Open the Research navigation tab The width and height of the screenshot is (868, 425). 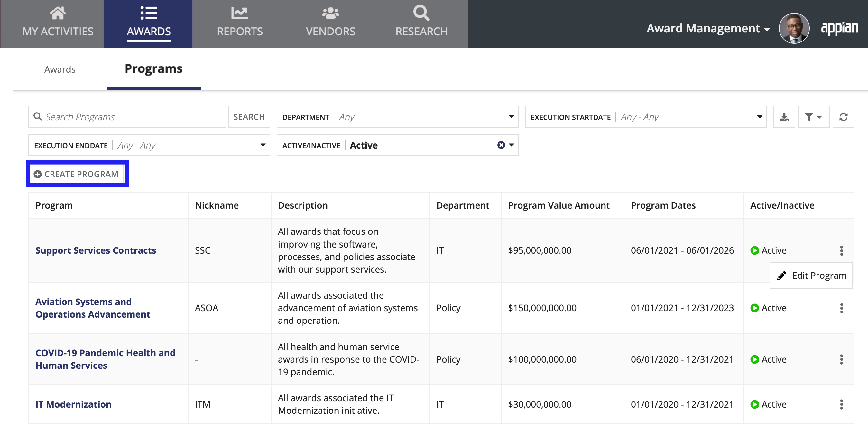tap(421, 23)
